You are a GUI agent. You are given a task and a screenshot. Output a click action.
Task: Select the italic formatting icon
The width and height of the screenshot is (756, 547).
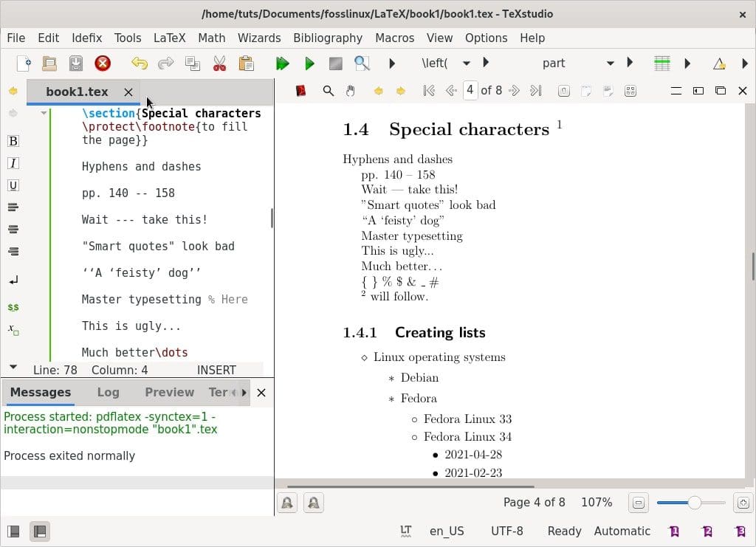click(13, 163)
